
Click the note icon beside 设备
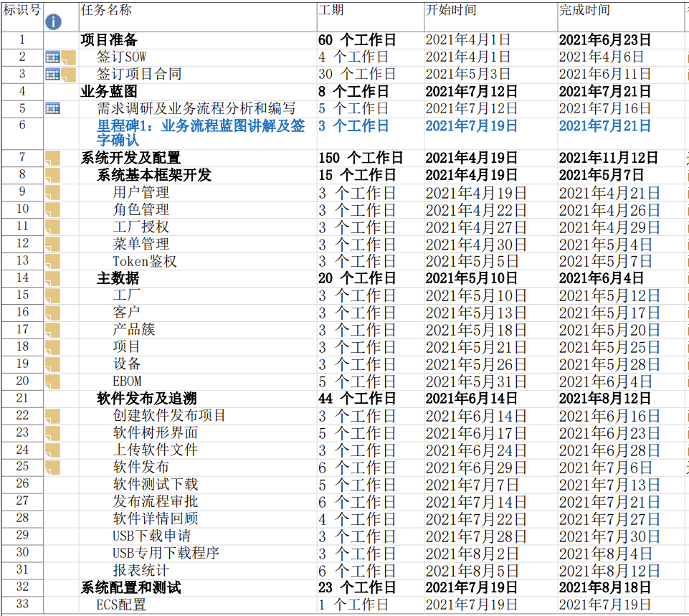click(53, 364)
